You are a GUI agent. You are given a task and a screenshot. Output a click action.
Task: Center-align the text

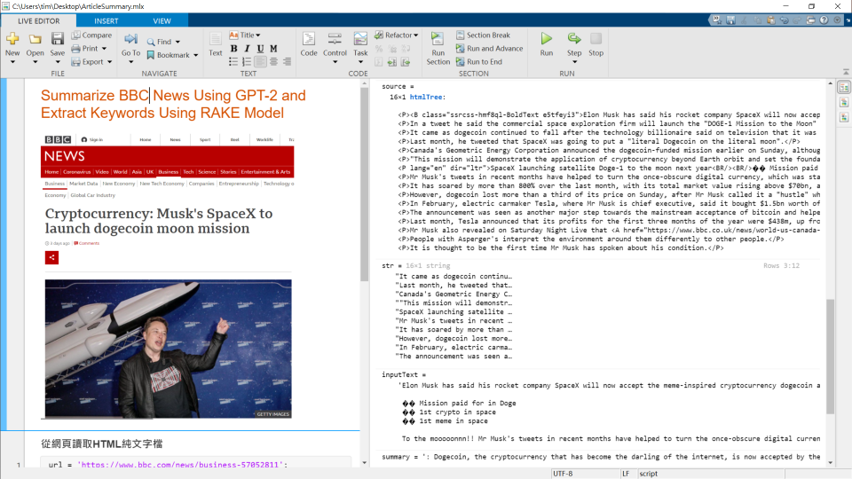(x=273, y=62)
